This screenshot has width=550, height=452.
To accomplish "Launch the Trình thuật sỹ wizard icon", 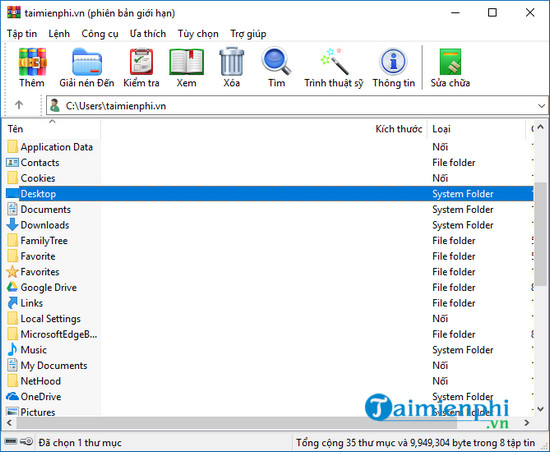I will 334,62.
